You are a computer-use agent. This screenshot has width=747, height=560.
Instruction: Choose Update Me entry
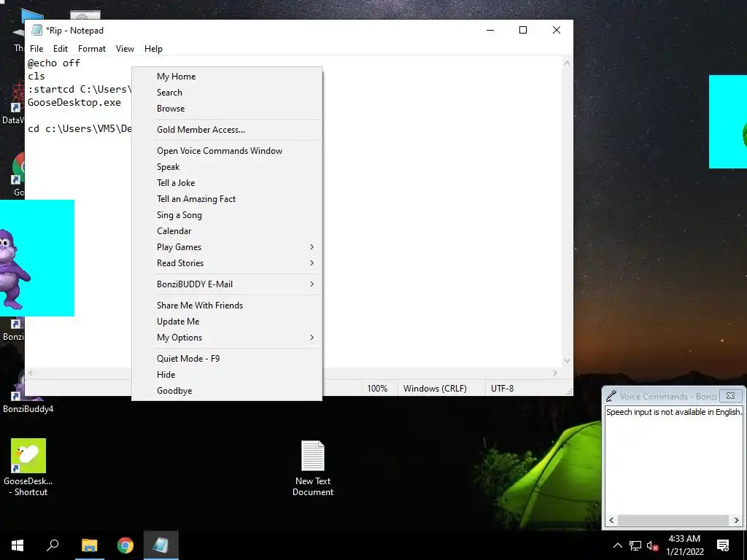click(227, 322)
